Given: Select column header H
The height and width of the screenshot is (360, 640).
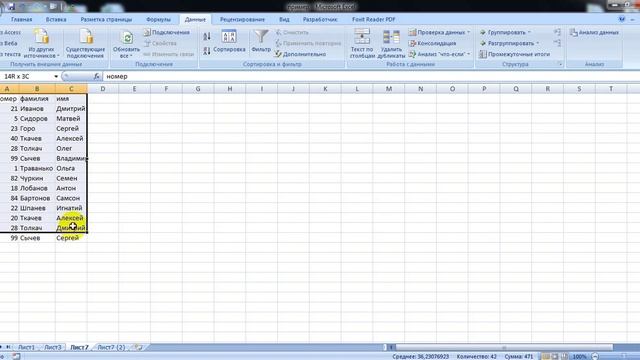Looking at the screenshot, I should (x=230, y=89).
